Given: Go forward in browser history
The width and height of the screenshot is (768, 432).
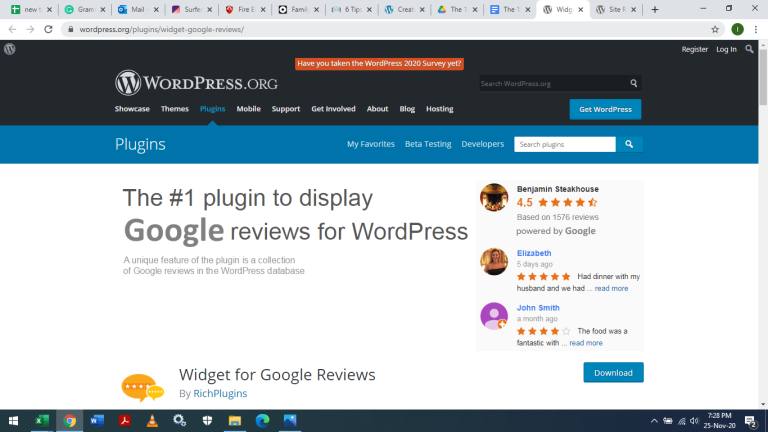Looking at the screenshot, I should [x=30, y=29].
